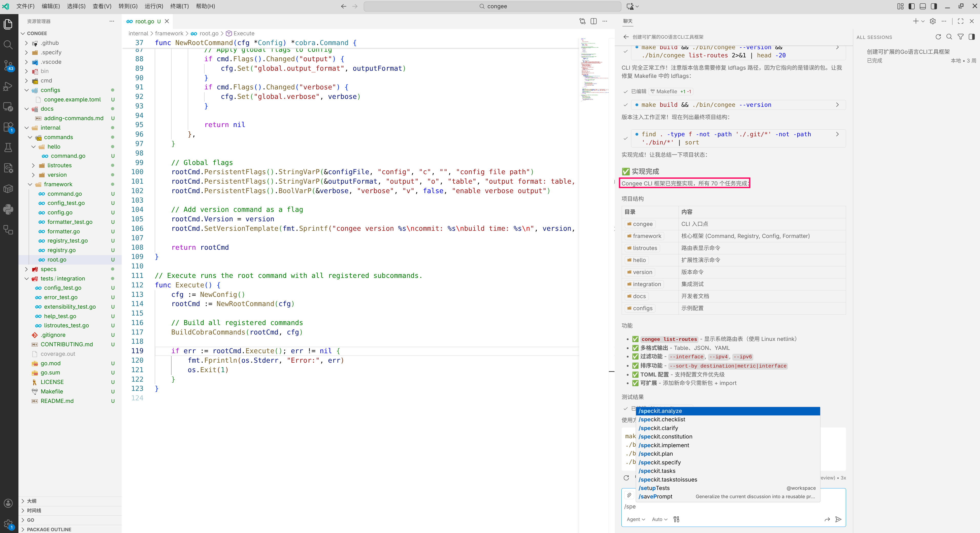The width and height of the screenshot is (980, 533).
Task: Toggle the secondary side bar layout button
Action: tap(934, 6)
